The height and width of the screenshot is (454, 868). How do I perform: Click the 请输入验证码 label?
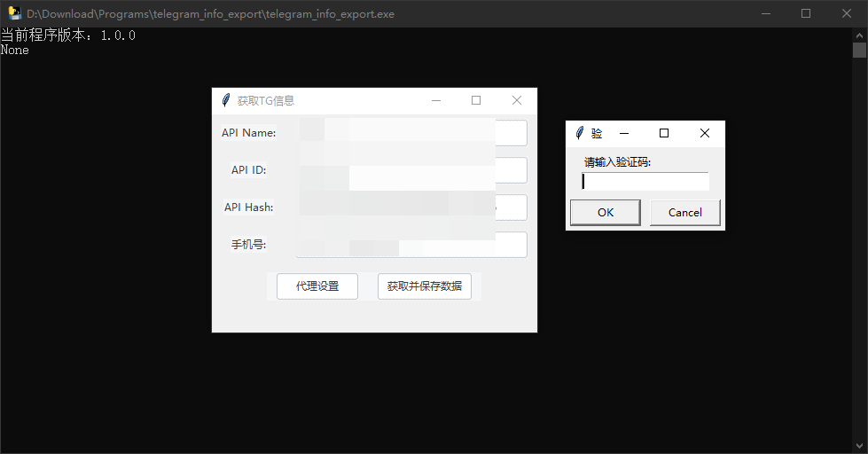(618, 162)
